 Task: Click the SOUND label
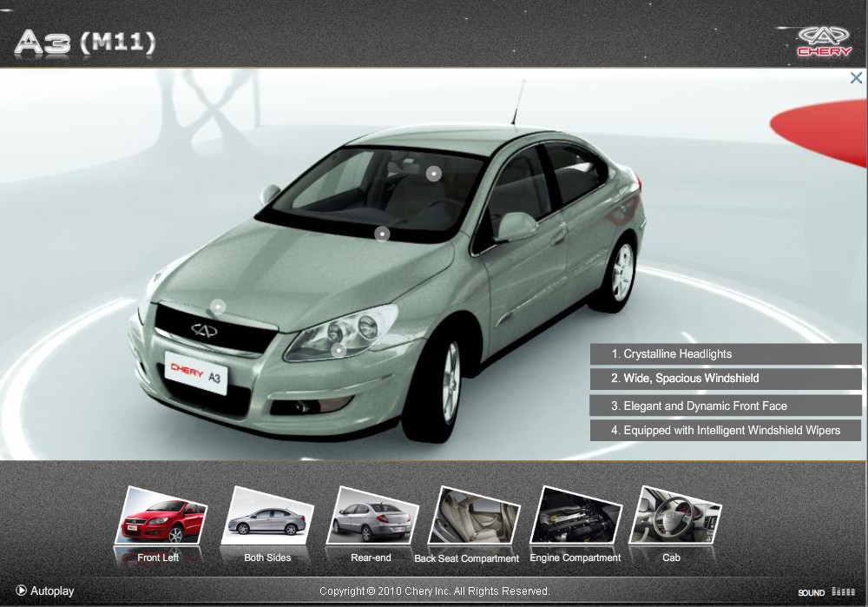(811, 592)
